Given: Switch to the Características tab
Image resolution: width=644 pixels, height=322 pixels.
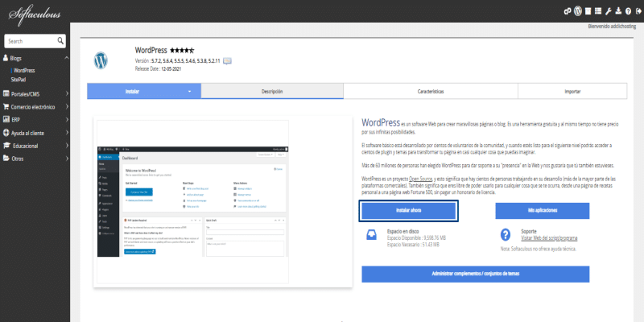Looking at the screenshot, I should coord(431,91).
